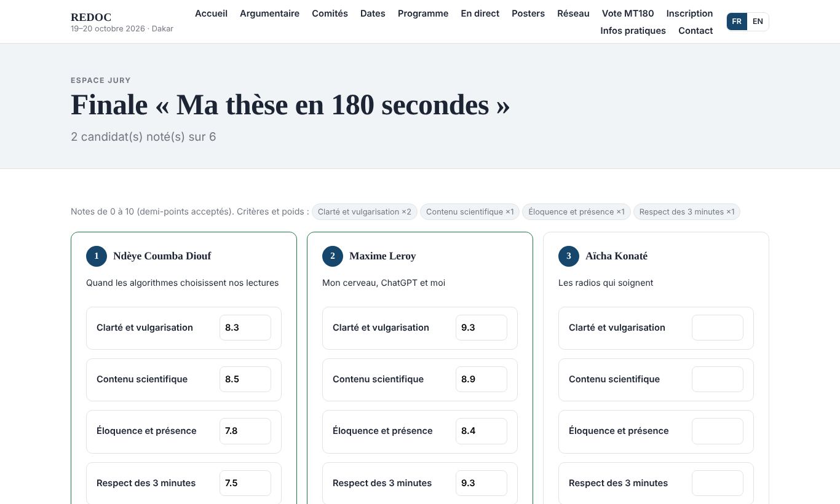
Task: Edit Maxime Leroy's Respect des 3 minutes score
Action: (x=481, y=483)
